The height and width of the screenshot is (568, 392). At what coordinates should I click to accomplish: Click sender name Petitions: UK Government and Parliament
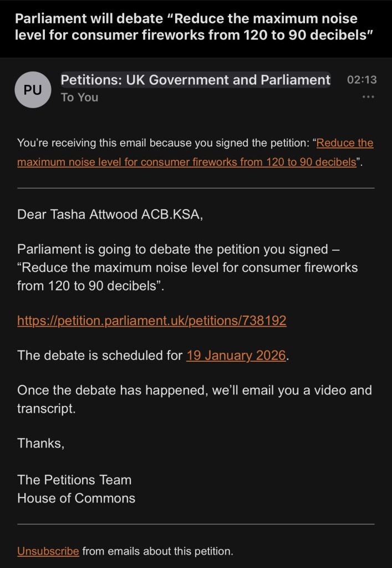tap(195, 80)
